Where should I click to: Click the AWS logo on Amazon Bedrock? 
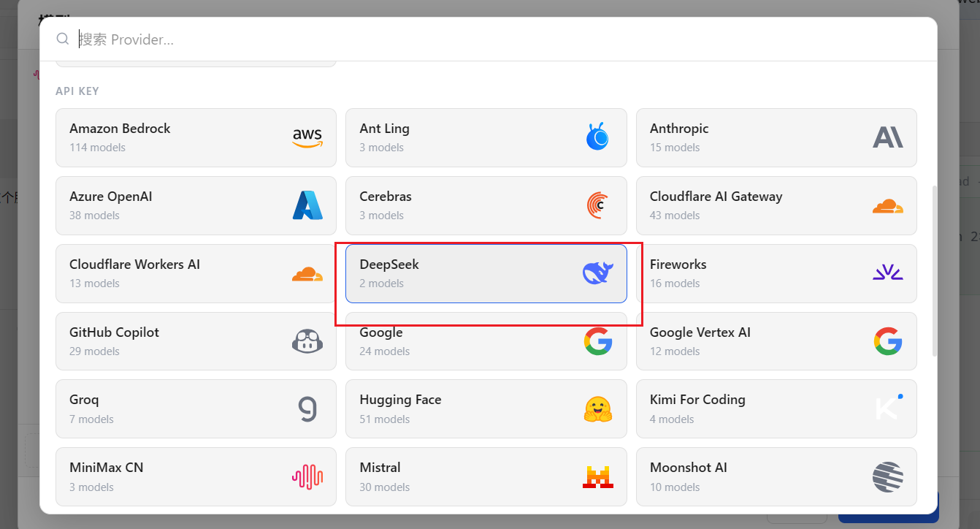307,137
